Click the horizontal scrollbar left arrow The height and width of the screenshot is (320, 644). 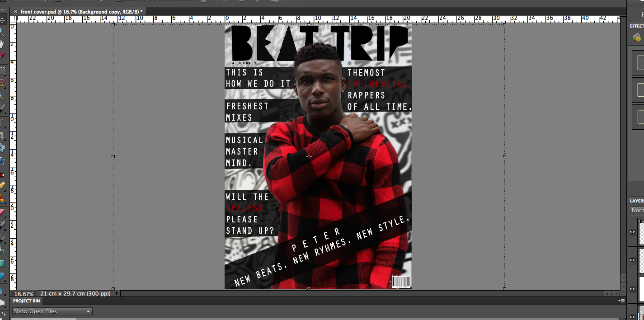click(x=607, y=294)
